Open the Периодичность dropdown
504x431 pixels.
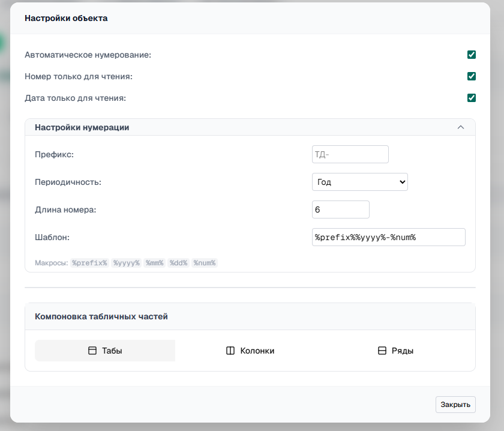pyautogui.click(x=359, y=182)
